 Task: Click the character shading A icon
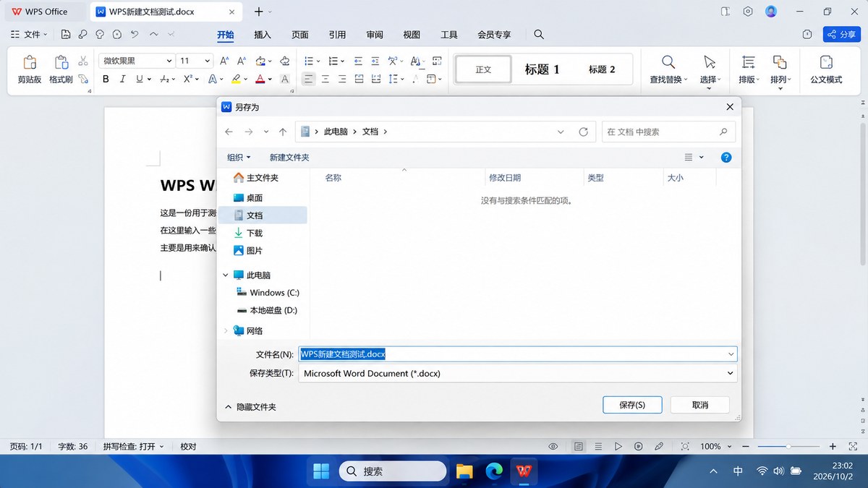click(x=285, y=79)
